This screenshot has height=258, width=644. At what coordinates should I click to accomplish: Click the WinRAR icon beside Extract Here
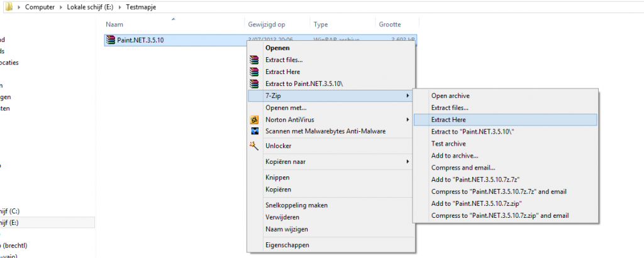(x=255, y=72)
